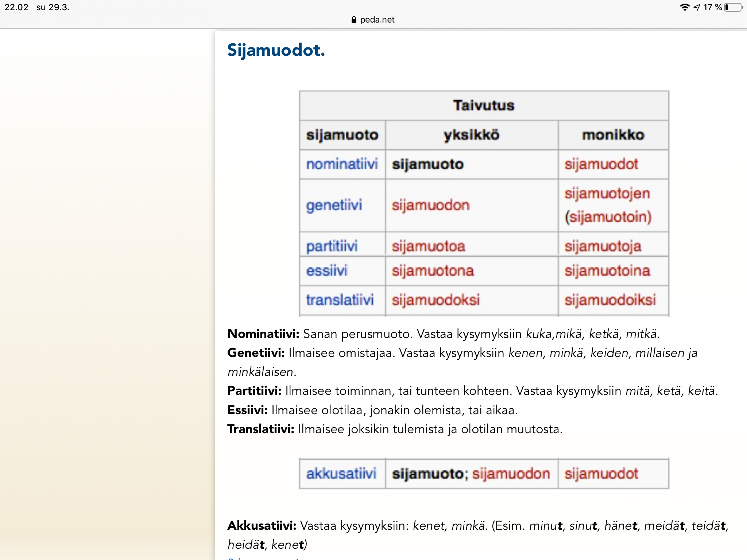Click the sijamuodoiksi translative plural link
This screenshot has height=560, width=747.
(x=610, y=300)
